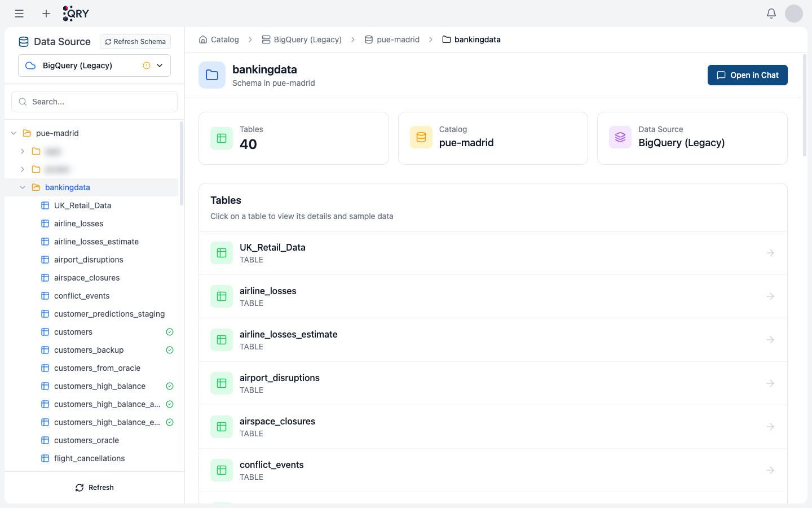
Task: Click the Data Source 'BigQuery (Legacy)' card
Action: pos(692,138)
